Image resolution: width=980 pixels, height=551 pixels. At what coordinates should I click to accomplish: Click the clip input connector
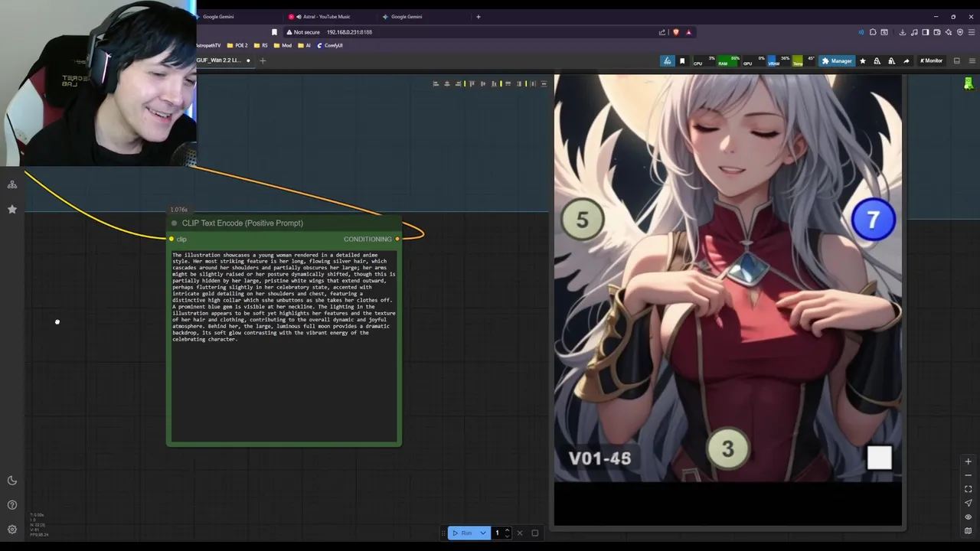171,240
